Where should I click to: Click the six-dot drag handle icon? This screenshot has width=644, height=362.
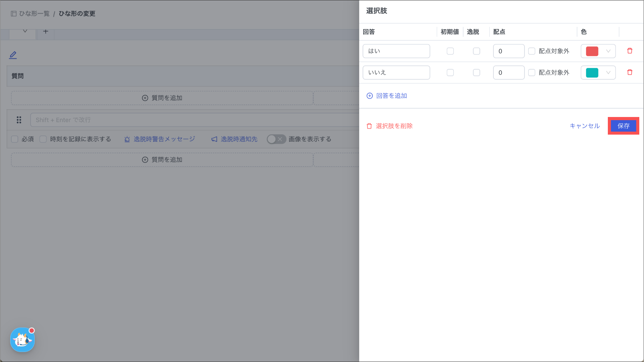[x=19, y=120]
